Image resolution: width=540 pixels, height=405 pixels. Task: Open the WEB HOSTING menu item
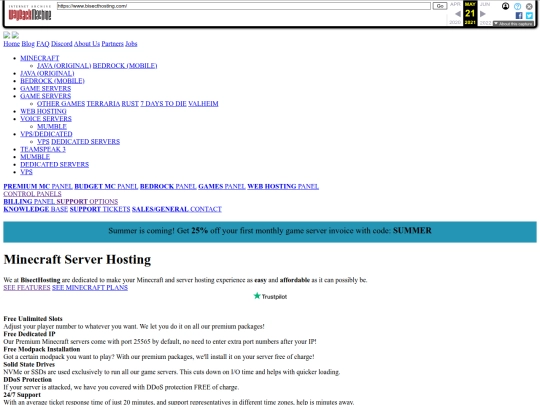43,111
